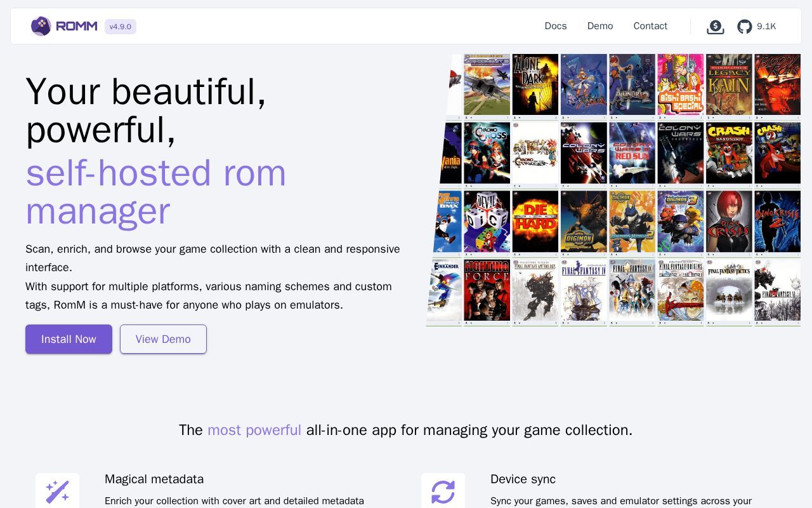This screenshot has width=812, height=508.
Task: Click the "Magical metadata" heading
Action: coord(154,479)
